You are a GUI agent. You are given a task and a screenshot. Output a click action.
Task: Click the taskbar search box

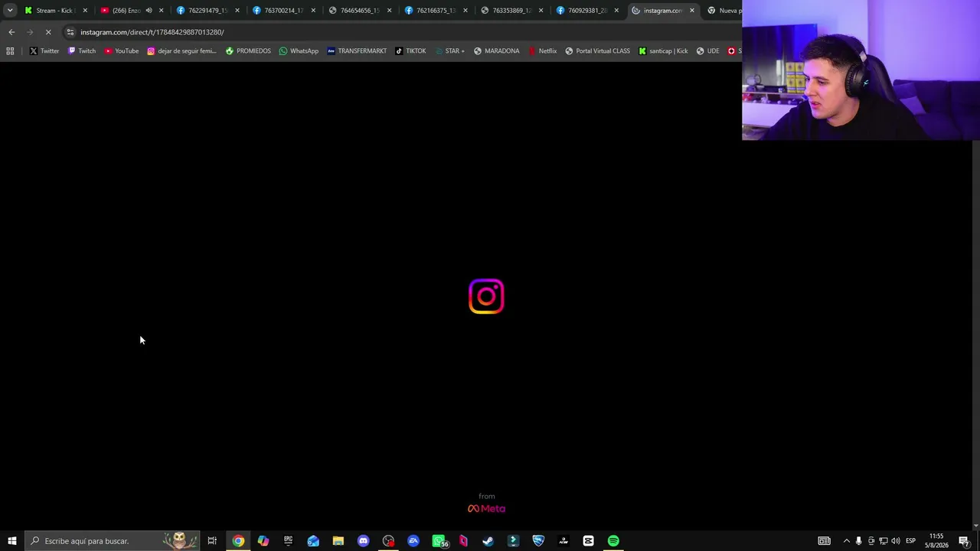pos(112,541)
